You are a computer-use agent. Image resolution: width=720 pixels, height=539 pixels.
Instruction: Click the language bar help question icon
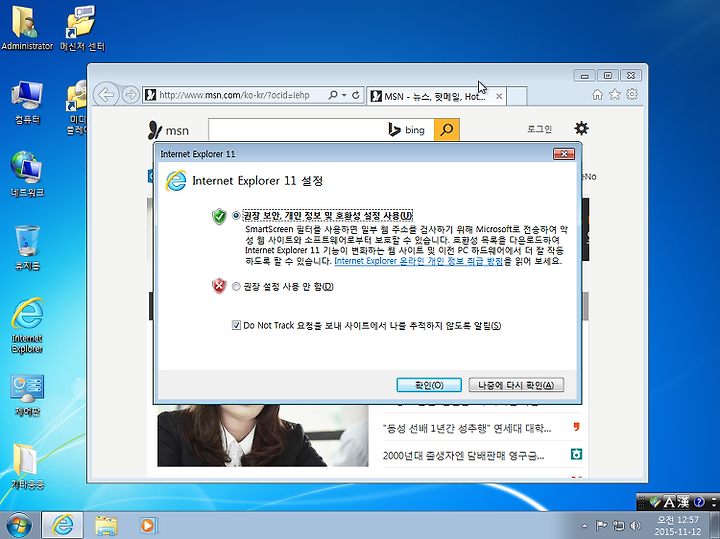699,502
